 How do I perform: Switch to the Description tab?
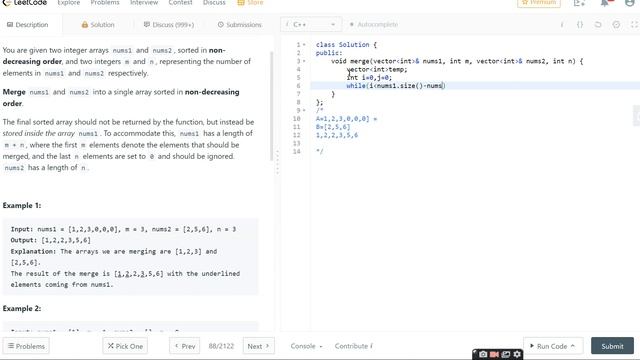click(28, 24)
